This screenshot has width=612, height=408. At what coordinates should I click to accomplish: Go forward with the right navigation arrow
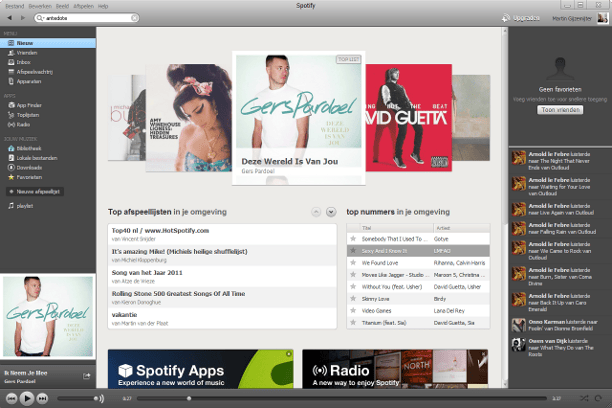(x=23, y=18)
